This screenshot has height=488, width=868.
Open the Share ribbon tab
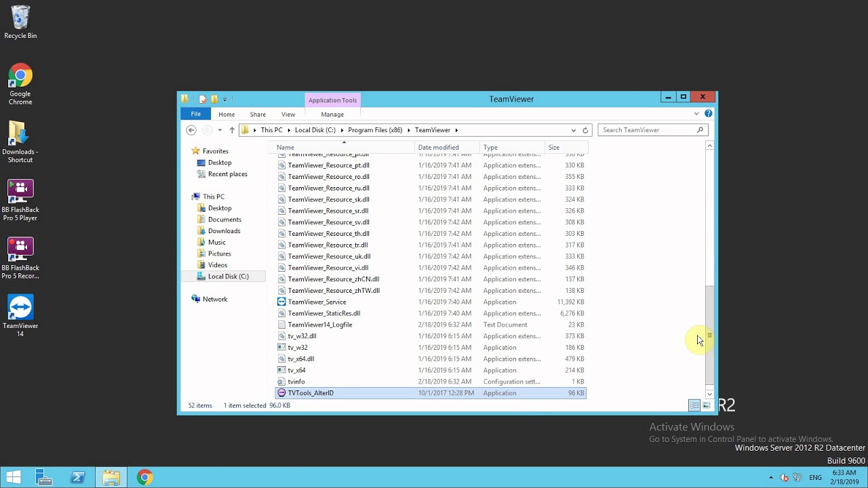click(x=258, y=115)
